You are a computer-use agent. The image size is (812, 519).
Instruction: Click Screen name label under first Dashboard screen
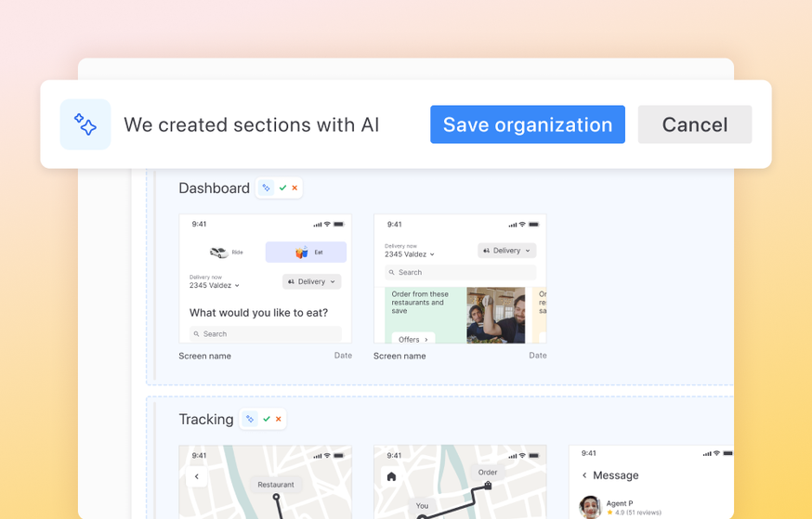tap(205, 356)
